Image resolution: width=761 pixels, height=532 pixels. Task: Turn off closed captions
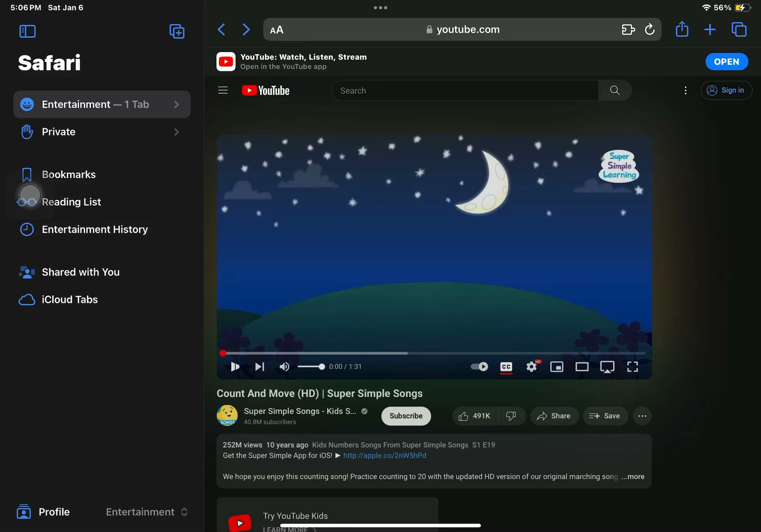pos(506,367)
